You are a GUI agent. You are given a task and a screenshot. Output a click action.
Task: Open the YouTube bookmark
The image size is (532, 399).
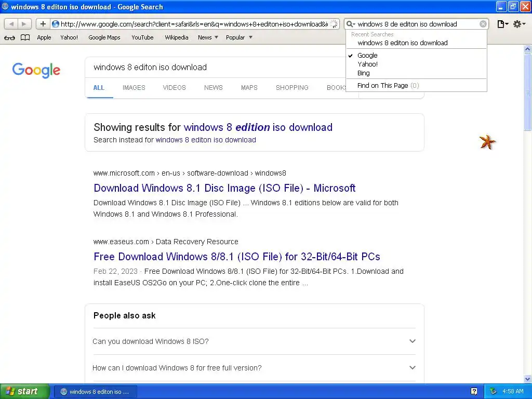click(x=142, y=37)
